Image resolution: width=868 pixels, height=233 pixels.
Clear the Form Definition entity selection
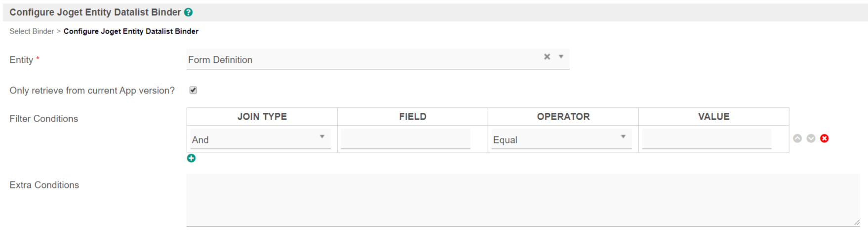pyautogui.click(x=547, y=57)
